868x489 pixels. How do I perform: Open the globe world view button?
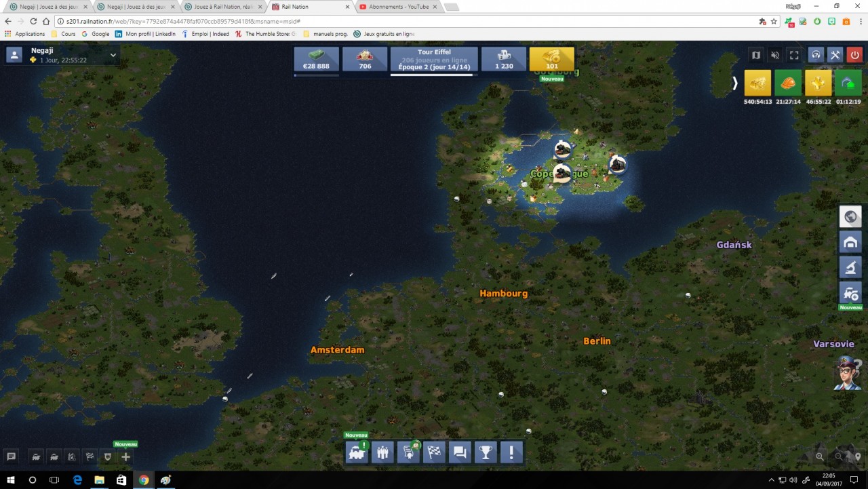[x=850, y=217]
